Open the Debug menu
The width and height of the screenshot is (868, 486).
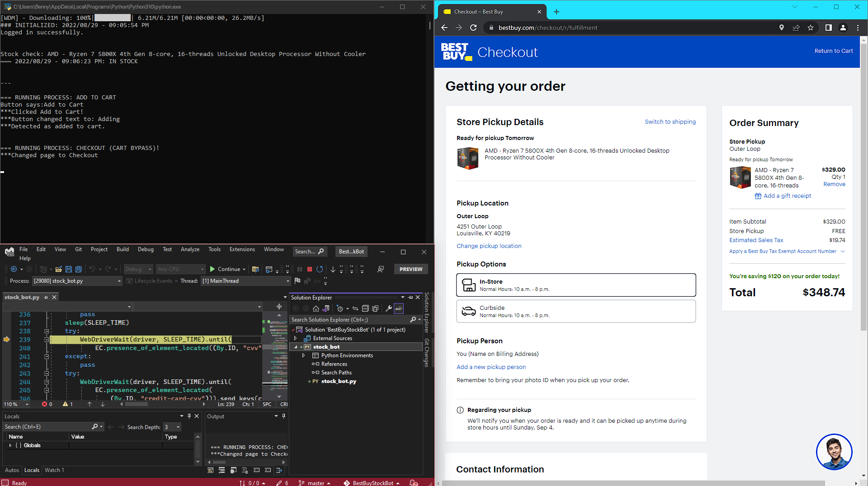click(x=146, y=249)
